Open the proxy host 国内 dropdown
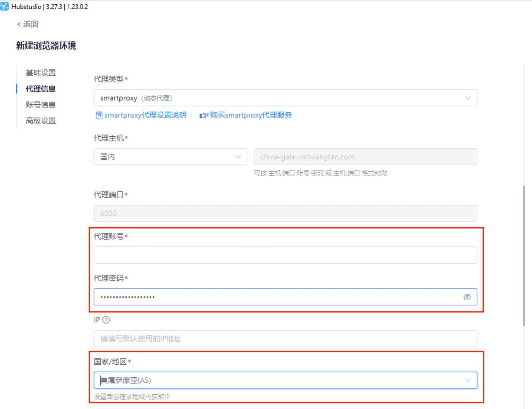The height and width of the screenshot is (409, 532). (x=170, y=157)
